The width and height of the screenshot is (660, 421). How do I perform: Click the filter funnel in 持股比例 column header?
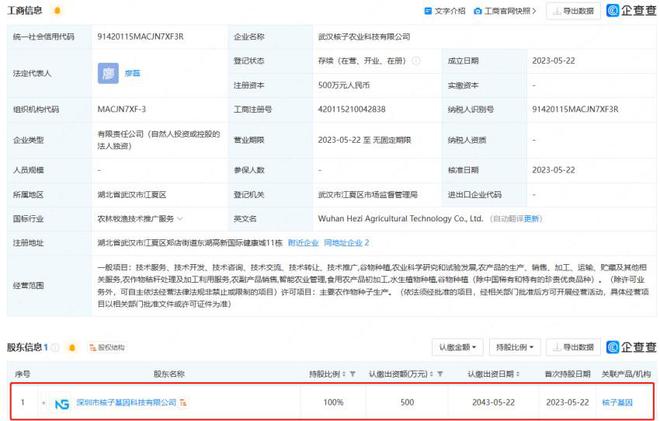[x=352, y=374]
